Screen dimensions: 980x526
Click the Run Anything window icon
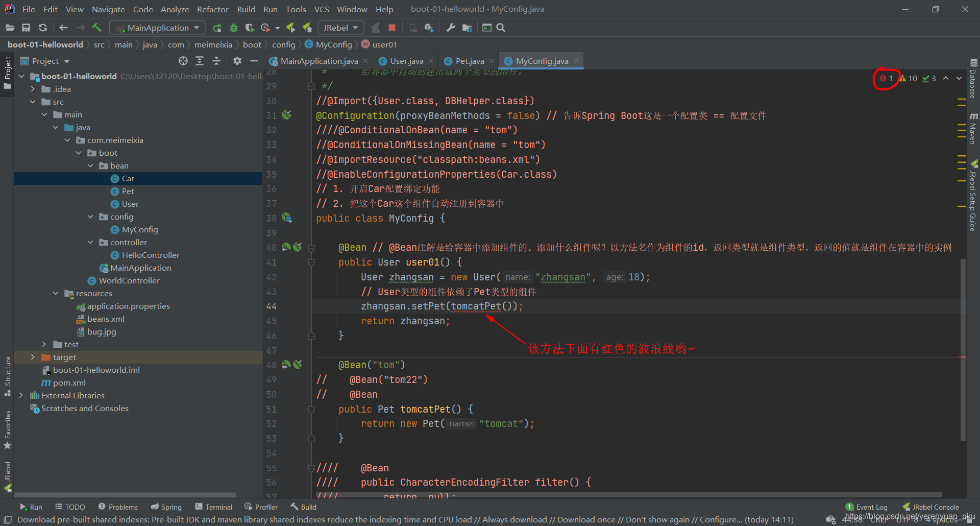point(487,28)
